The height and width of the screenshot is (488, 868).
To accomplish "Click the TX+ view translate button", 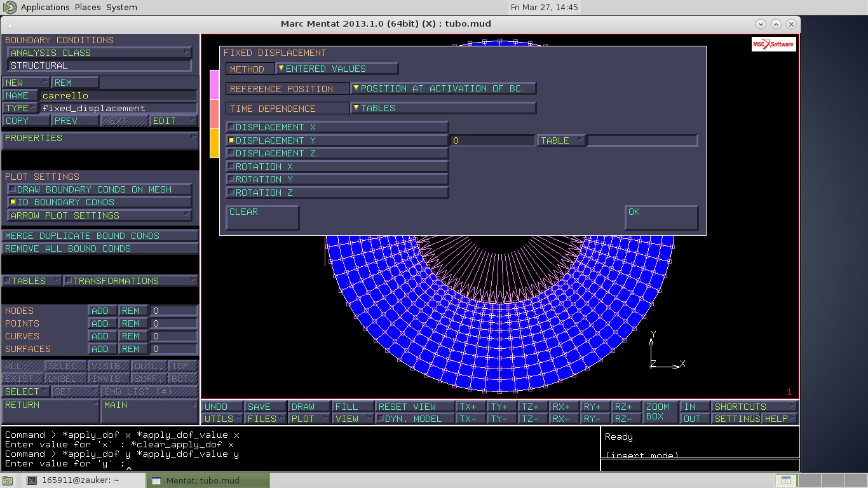I will click(471, 407).
